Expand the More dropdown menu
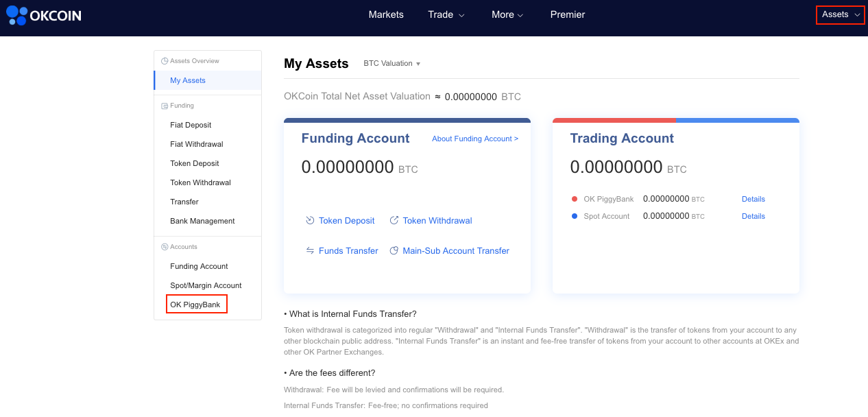Viewport: 868px width, 417px height. coord(507,14)
